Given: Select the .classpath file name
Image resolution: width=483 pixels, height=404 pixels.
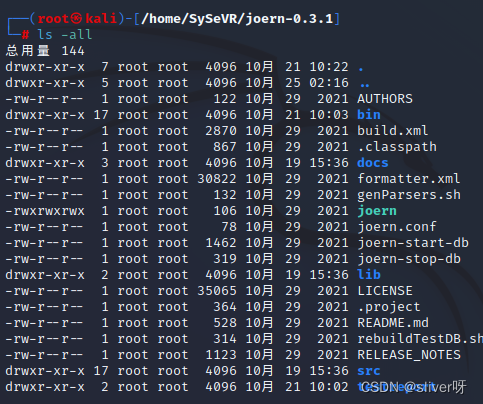Looking at the screenshot, I should [397, 147].
